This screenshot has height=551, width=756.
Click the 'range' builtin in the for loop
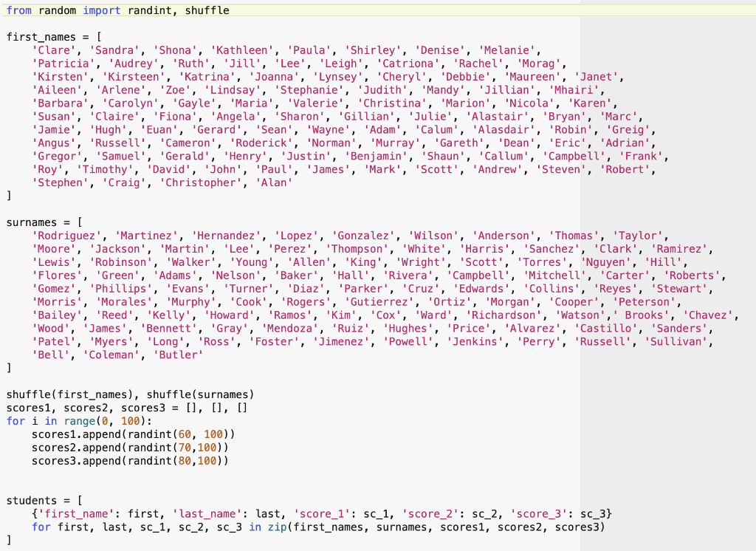(80, 421)
